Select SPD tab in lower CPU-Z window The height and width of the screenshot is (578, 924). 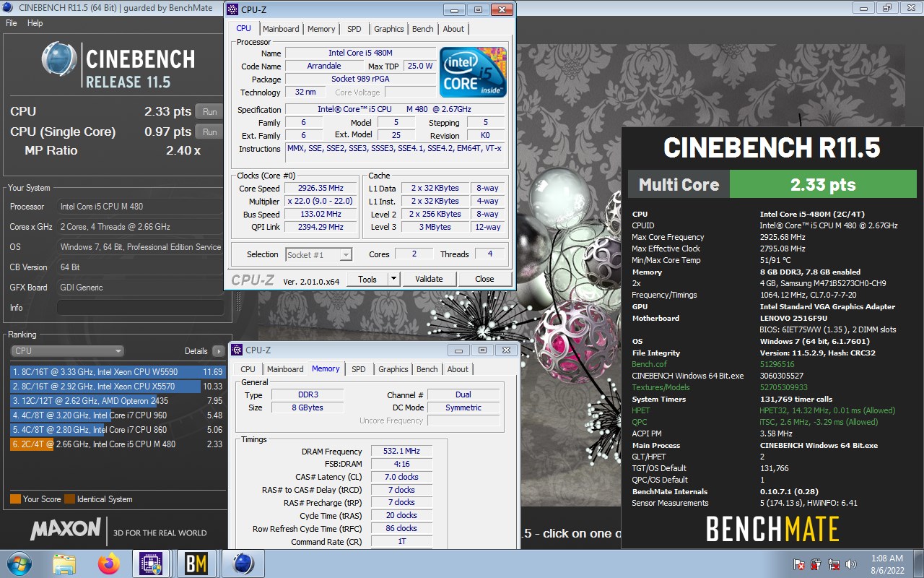pos(359,369)
